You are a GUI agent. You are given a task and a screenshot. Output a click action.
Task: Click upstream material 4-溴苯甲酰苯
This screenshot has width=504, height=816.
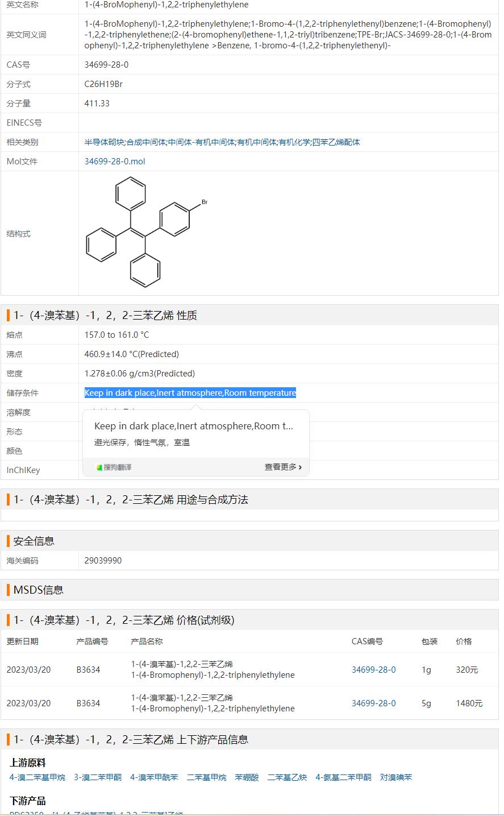154,777
